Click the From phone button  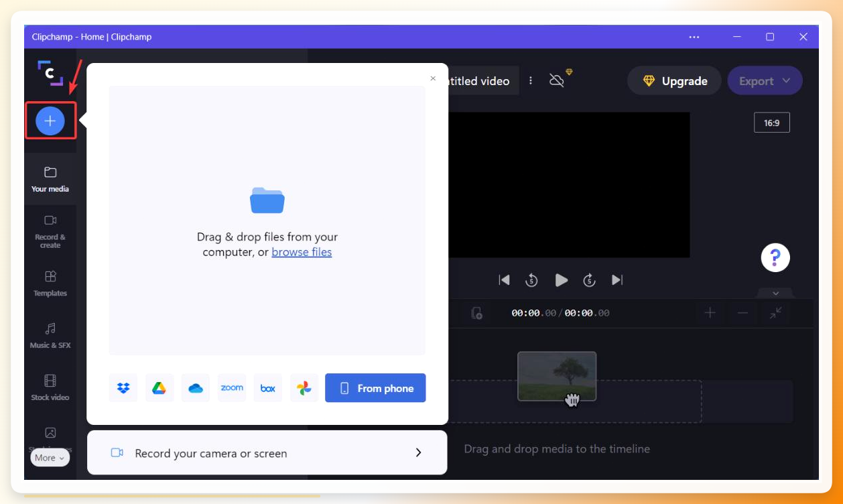[x=375, y=388]
